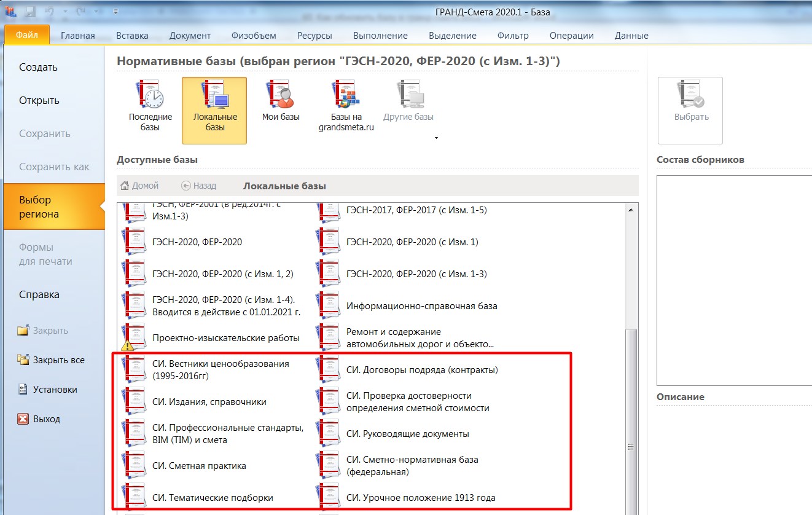
Task: Open the Выделение ribbon tab
Action: point(453,36)
